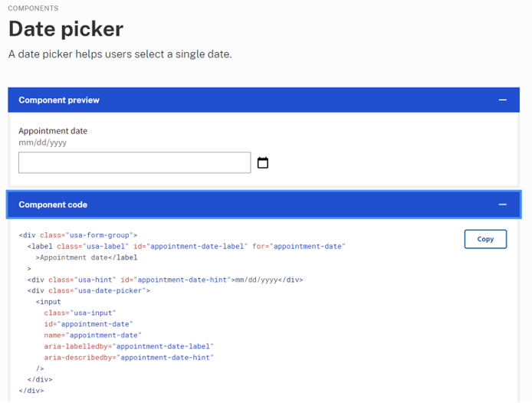Click the Date picker page heading
This screenshot has height=403, width=532.
point(66,29)
